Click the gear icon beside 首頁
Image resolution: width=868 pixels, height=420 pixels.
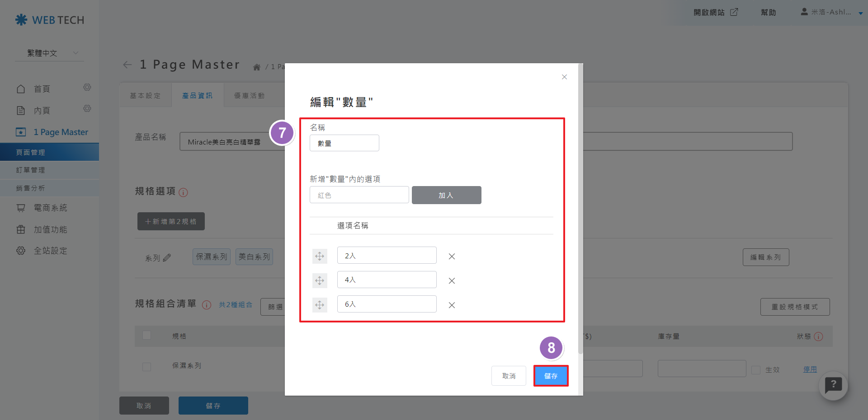pos(87,87)
